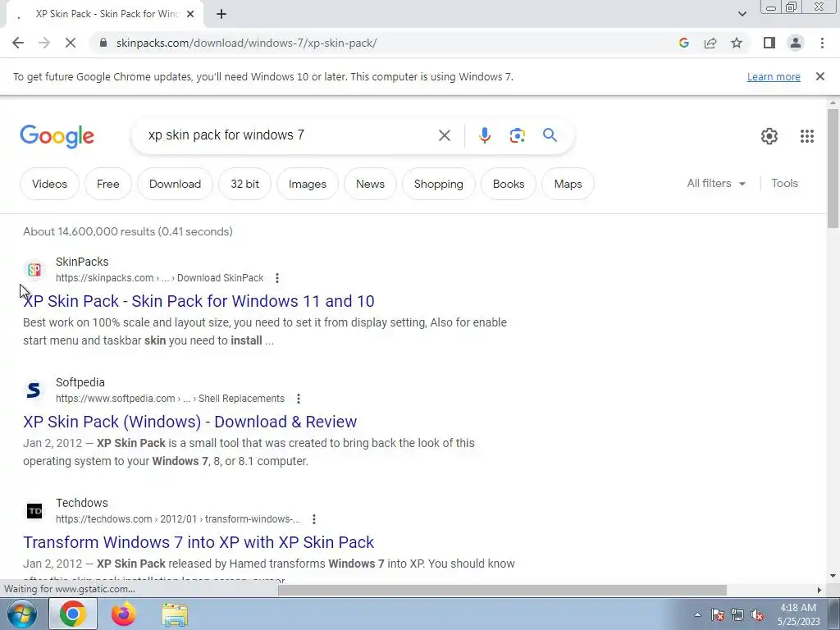Open SkinPacks result options three dots
Image resolution: width=840 pixels, height=630 pixels.
(x=277, y=278)
